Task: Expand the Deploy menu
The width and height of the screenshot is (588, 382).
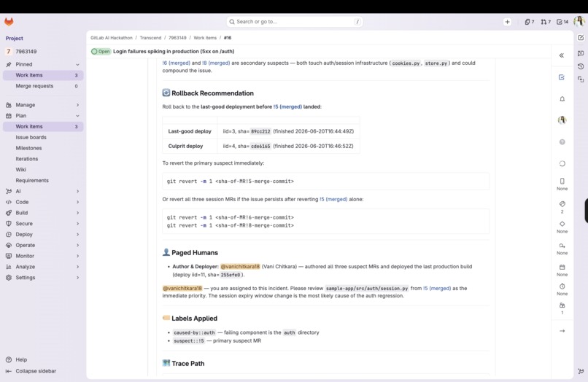Action: (x=43, y=234)
